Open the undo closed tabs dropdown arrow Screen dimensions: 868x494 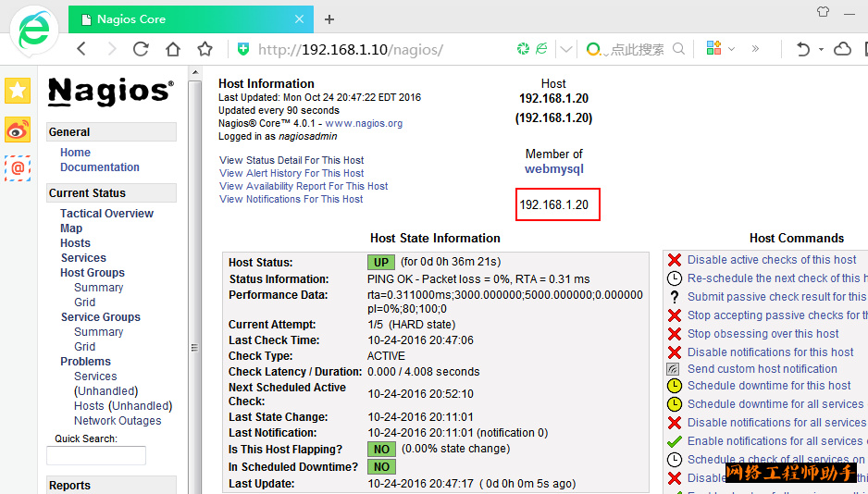821,49
